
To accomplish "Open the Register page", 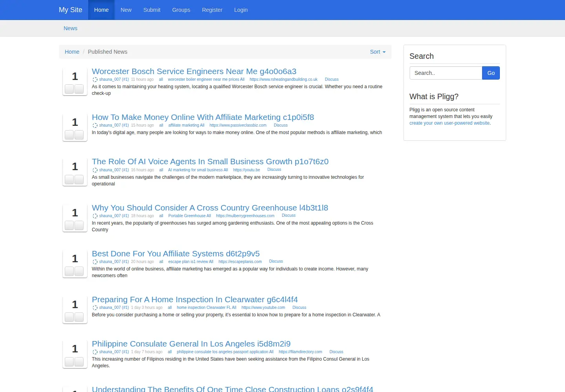I will coord(212,10).
